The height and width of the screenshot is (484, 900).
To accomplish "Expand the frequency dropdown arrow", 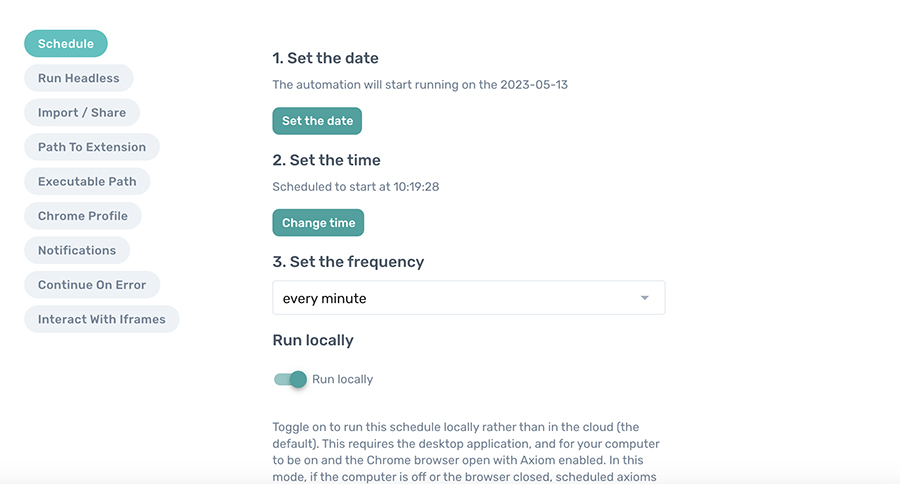I will [x=645, y=298].
